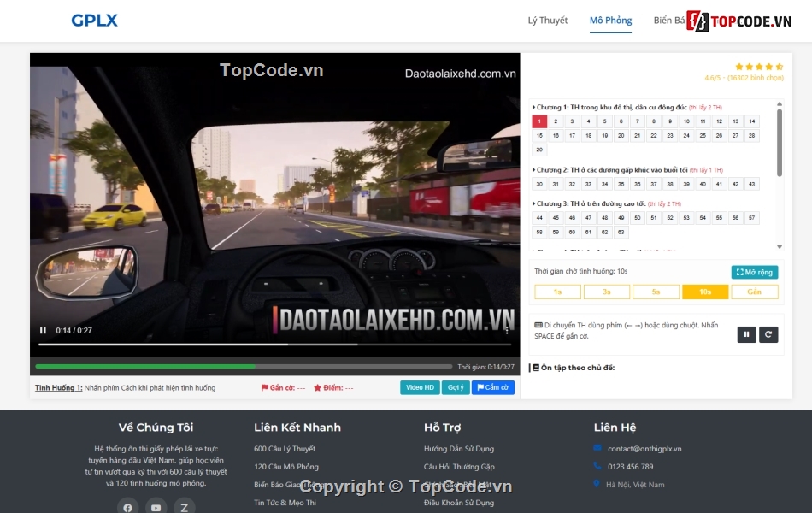Screen dimensions: 812x513
Task: Open the video player's three-dot options menu
Action: (507, 330)
